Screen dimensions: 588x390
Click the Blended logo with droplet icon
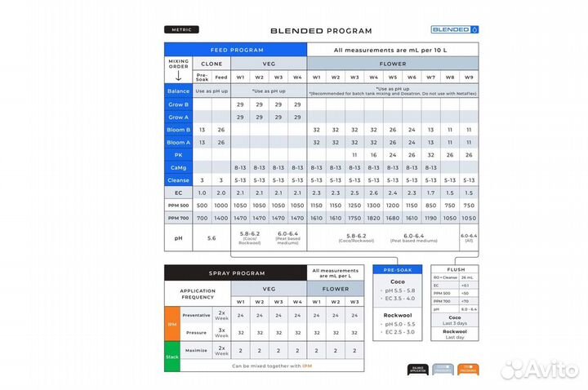coord(455,29)
